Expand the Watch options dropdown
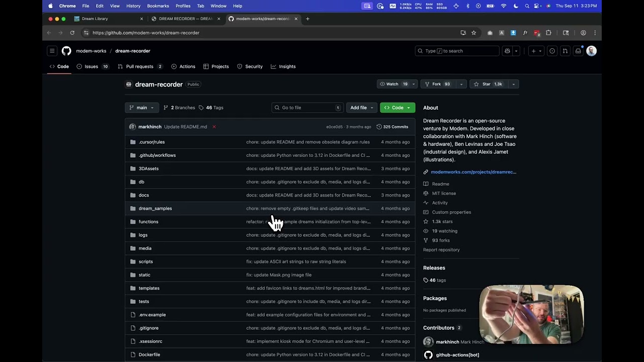The height and width of the screenshot is (362, 644). (x=414, y=84)
